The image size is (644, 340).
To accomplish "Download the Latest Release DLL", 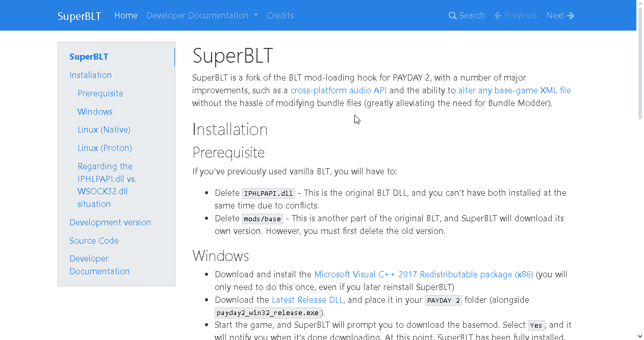I will point(307,300).
